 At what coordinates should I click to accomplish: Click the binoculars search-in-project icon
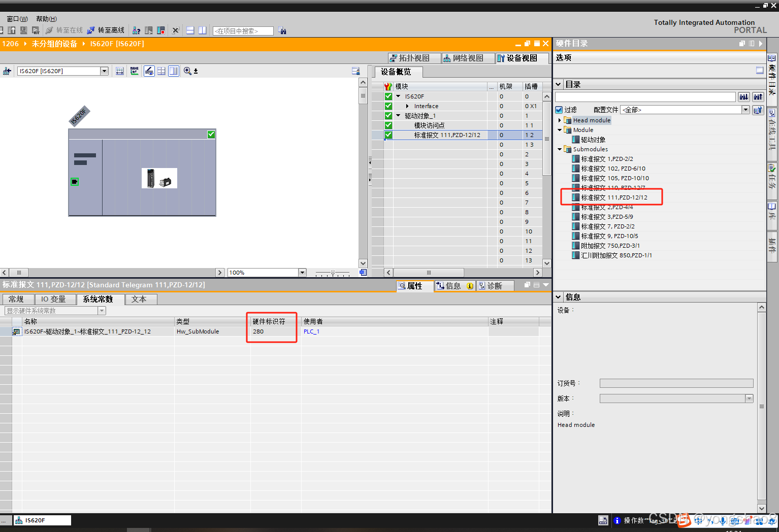(282, 31)
